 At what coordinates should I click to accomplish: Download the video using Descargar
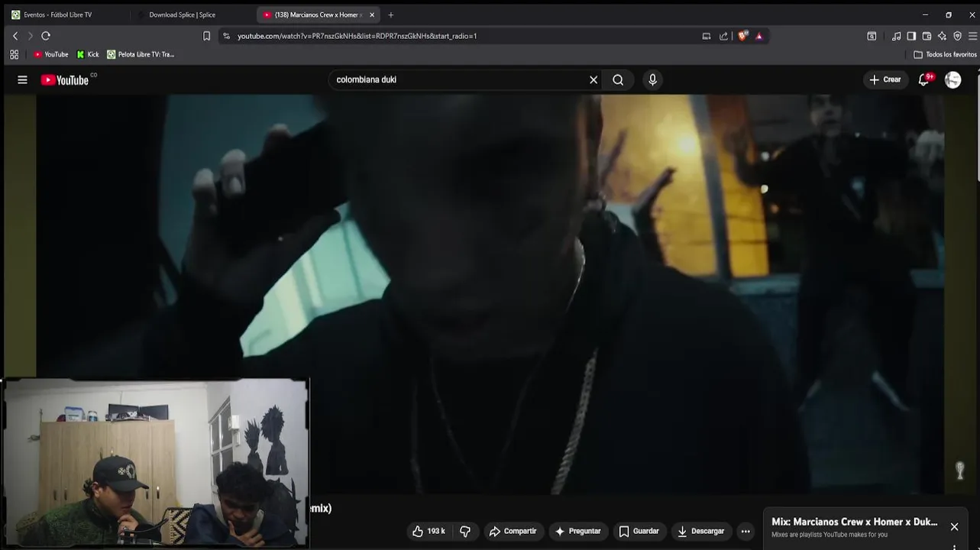point(700,531)
